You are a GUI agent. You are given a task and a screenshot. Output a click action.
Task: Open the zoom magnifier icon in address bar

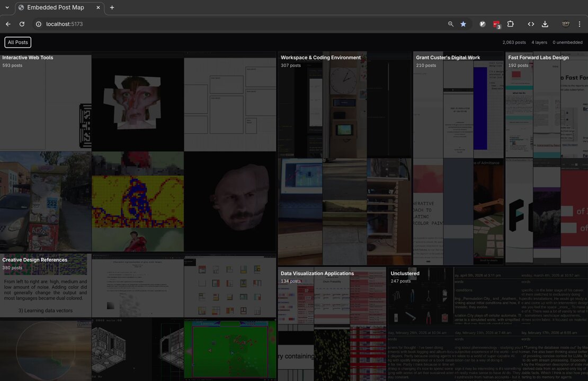(451, 24)
